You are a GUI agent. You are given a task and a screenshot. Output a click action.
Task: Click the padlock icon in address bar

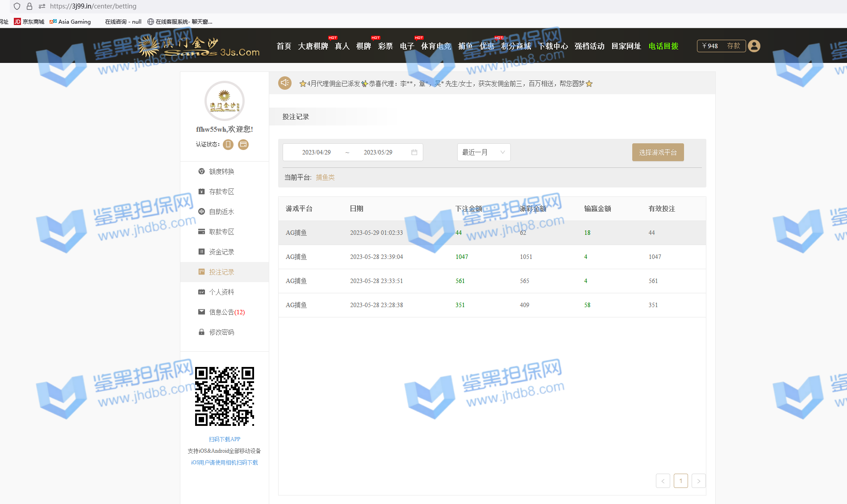click(29, 6)
